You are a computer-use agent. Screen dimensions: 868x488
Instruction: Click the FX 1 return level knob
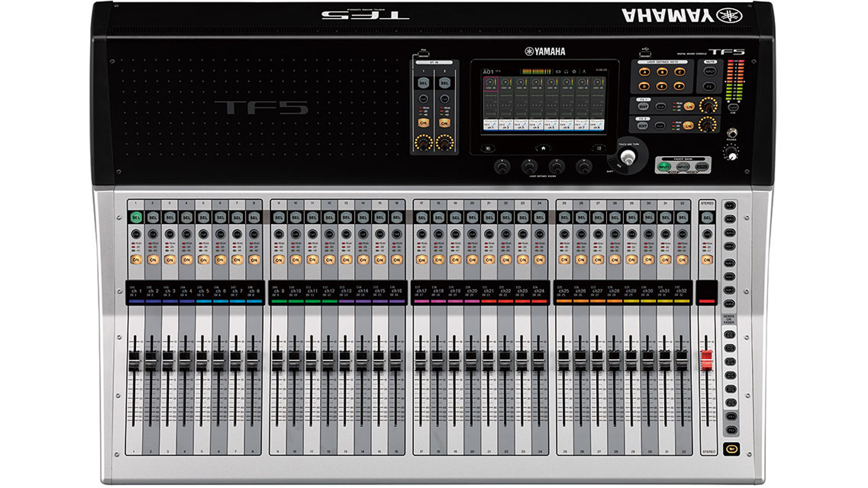click(708, 105)
